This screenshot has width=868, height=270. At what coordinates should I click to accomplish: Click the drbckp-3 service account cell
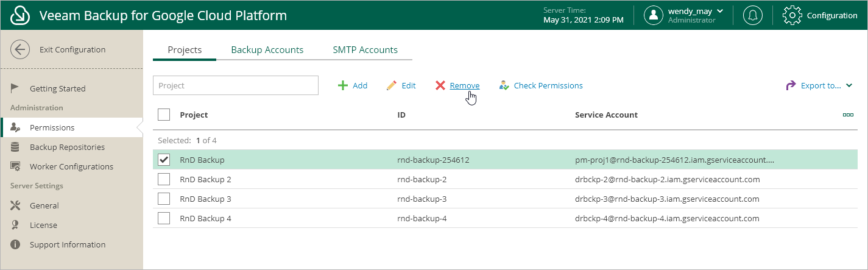[667, 199]
